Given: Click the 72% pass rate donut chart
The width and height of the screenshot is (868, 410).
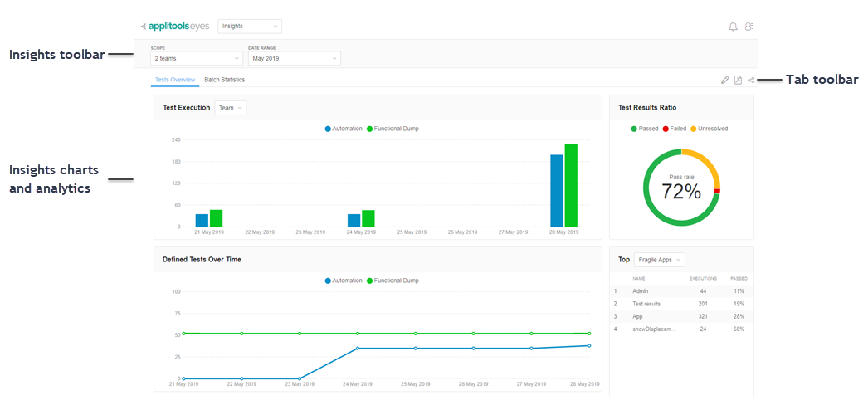Looking at the screenshot, I should [681, 188].
